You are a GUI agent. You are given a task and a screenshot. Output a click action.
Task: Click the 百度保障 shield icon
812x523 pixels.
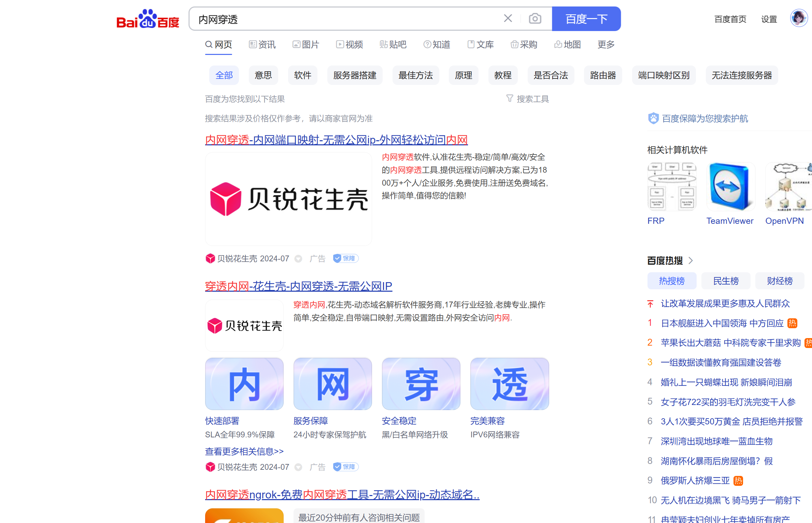pos(653,118)
